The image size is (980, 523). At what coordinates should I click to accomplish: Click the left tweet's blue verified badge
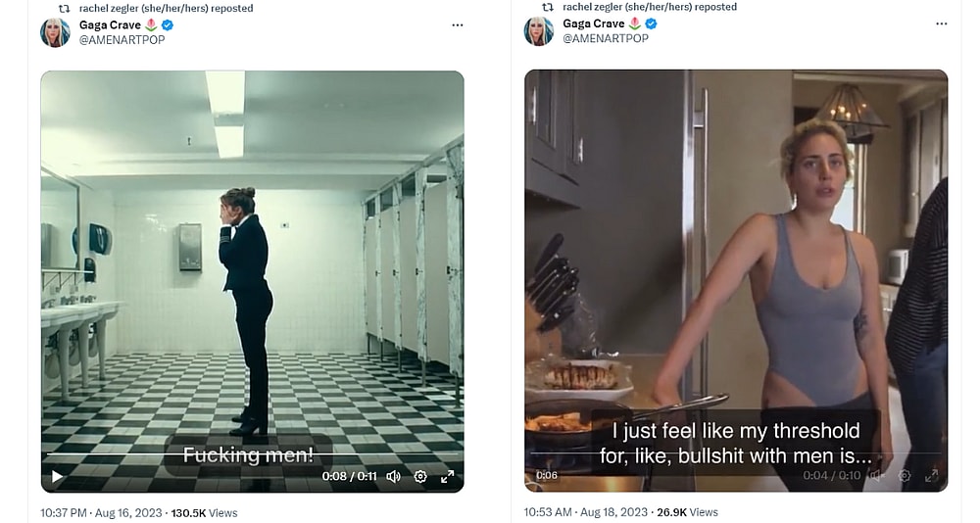click(x=167, y=24)
